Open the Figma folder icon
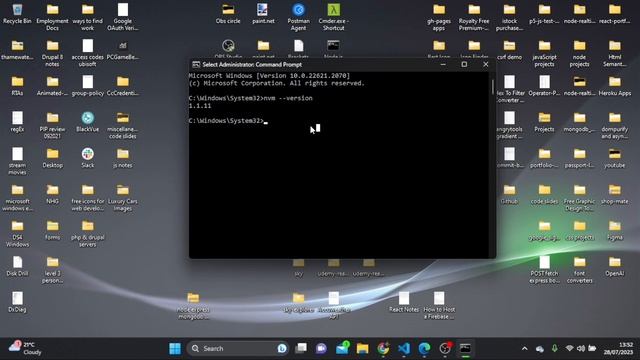This screenshot has height=360, width=640. [615, 230]
